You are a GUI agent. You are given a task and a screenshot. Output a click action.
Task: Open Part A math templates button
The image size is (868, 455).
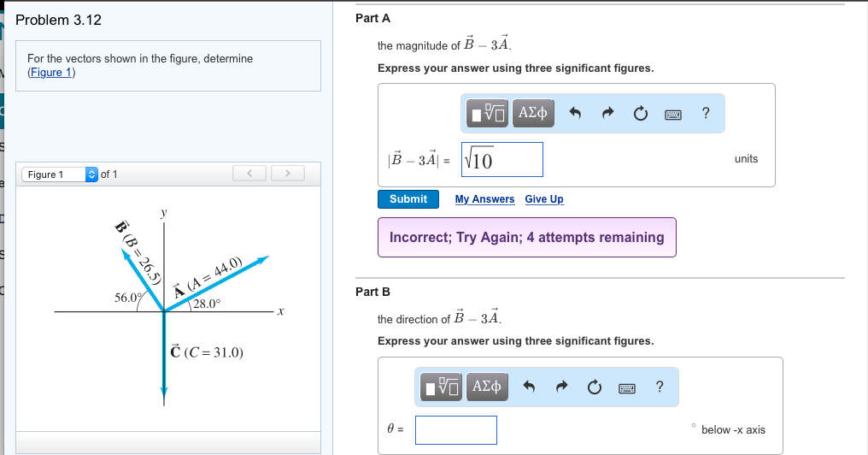coord(487,113)
